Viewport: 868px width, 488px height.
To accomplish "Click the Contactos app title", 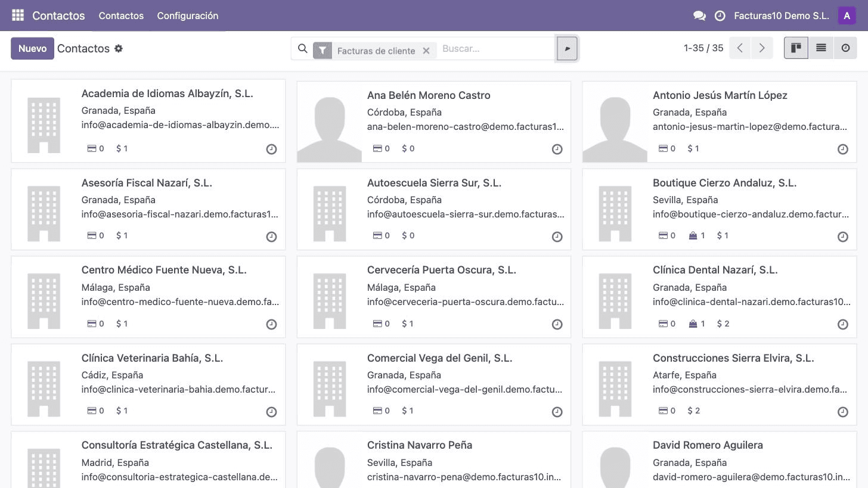I will coord(58,15).
